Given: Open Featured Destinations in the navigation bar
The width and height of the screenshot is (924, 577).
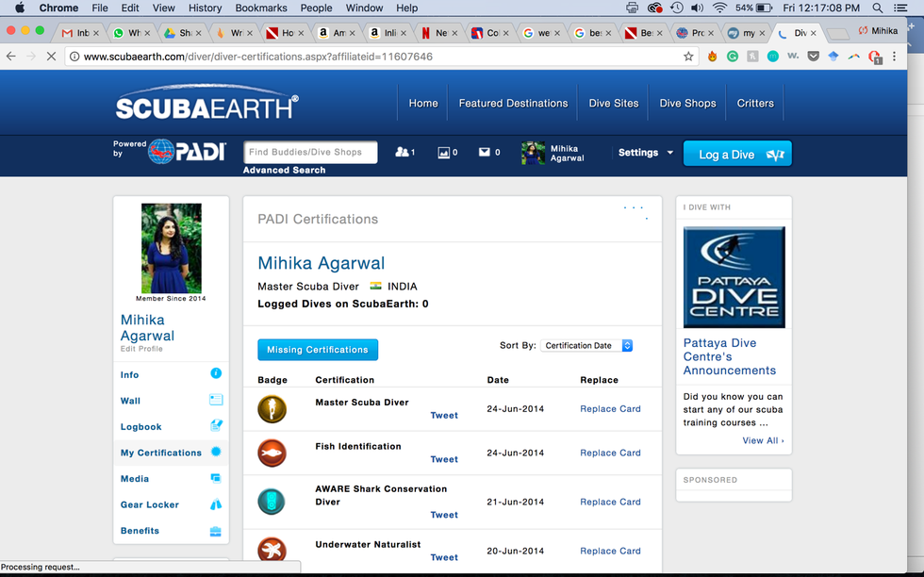Looking at the screenshot, I should coord(513,104).
